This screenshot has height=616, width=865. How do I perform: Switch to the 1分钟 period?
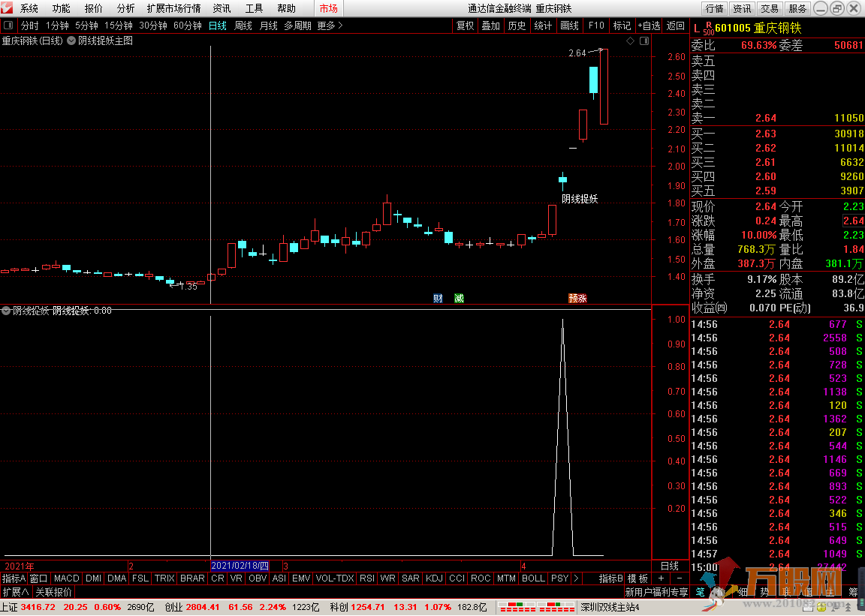(57, 26)
